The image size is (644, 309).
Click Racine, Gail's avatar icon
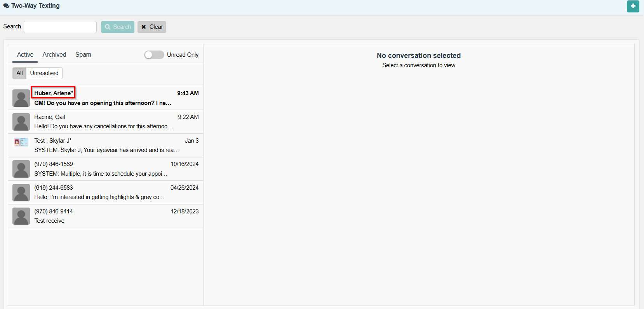coord(21,122)
